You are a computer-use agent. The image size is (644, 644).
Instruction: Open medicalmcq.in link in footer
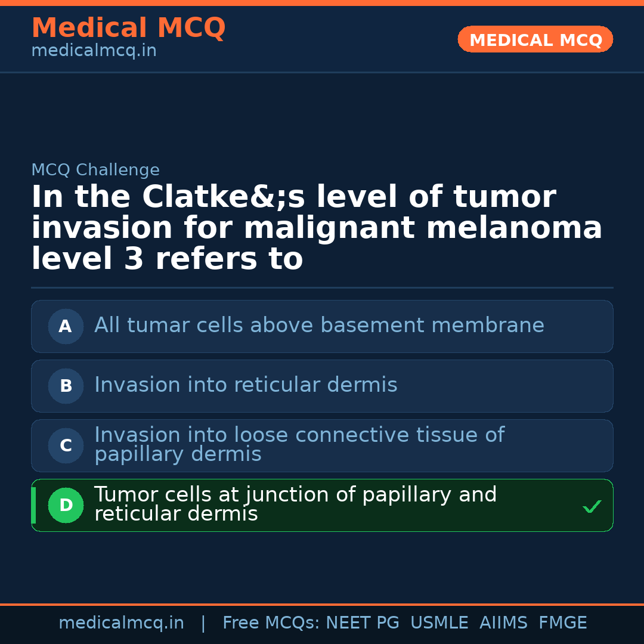tap(121, 623)
